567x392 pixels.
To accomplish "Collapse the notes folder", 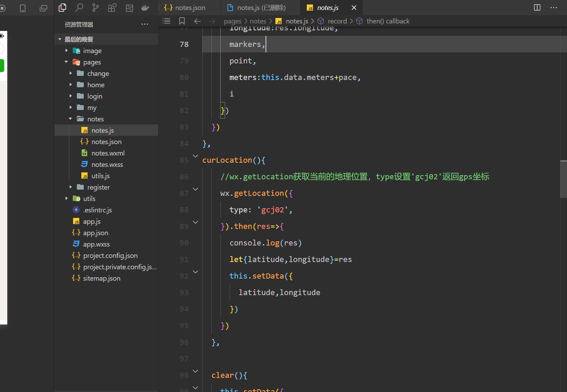I will (95, 119).
